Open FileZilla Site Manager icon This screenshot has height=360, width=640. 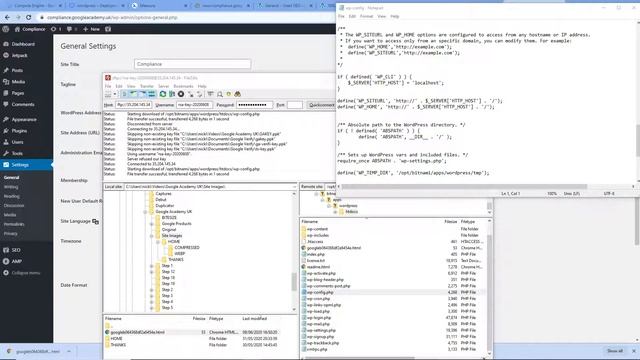coord(108,94)
